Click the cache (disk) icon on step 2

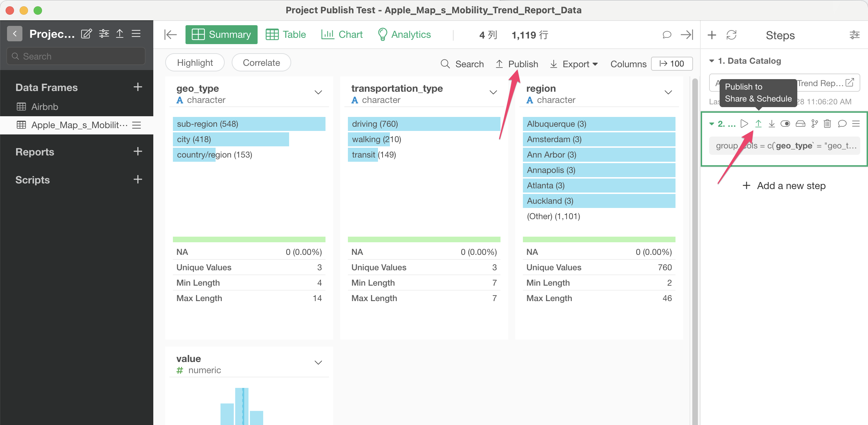click(800, 124)
